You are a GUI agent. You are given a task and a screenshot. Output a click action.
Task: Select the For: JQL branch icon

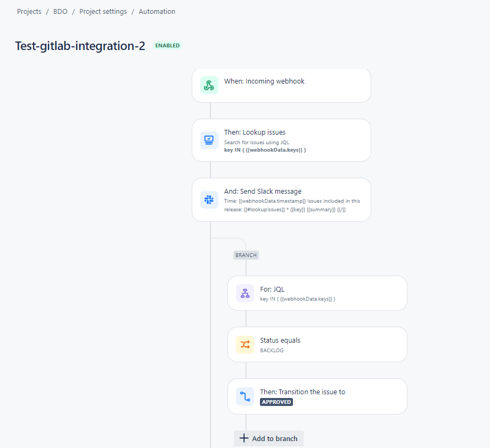click(x=244, y=293)
